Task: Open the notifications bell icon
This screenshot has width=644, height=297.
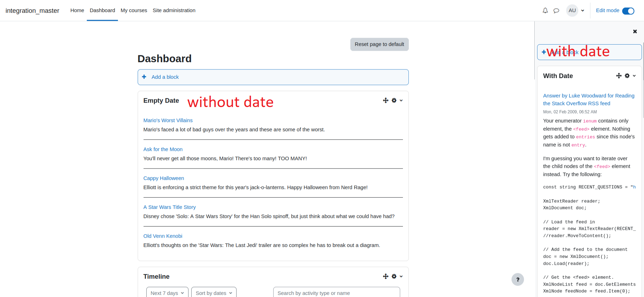Action: pyautogui.click(x=545, y=10)
